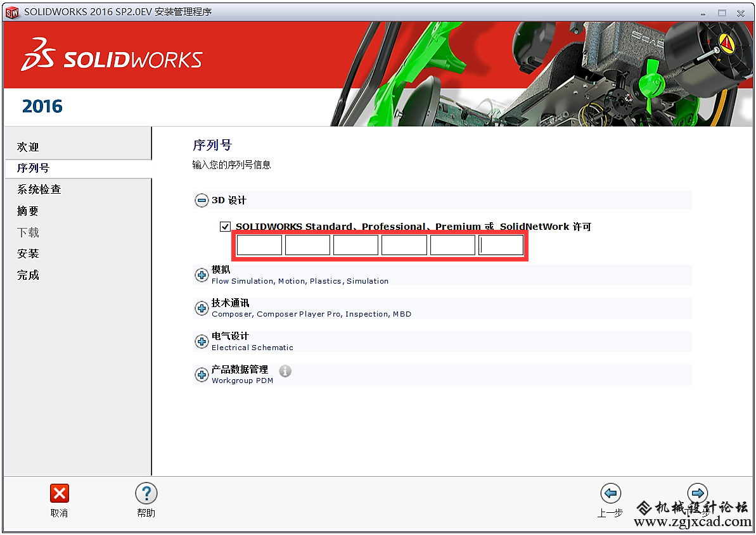Click the 'Electrical Schematic' text
This screenshot has height=535, width=756.
252,348
